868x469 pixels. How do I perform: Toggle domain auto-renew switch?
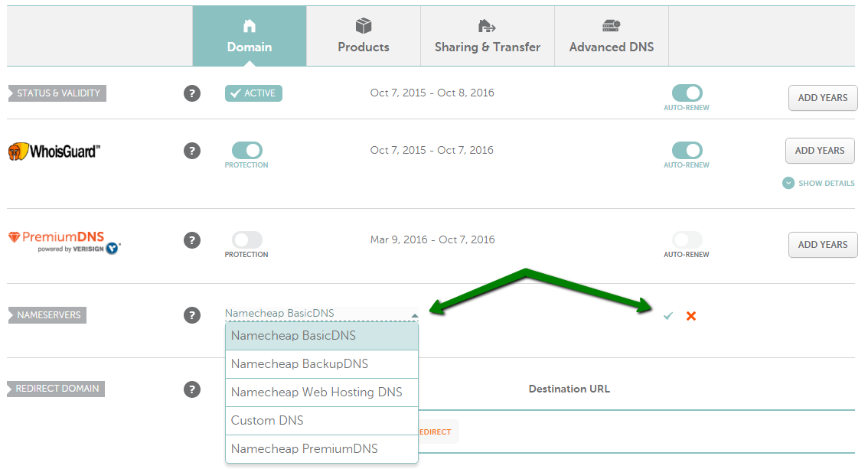tap(687, 93)
